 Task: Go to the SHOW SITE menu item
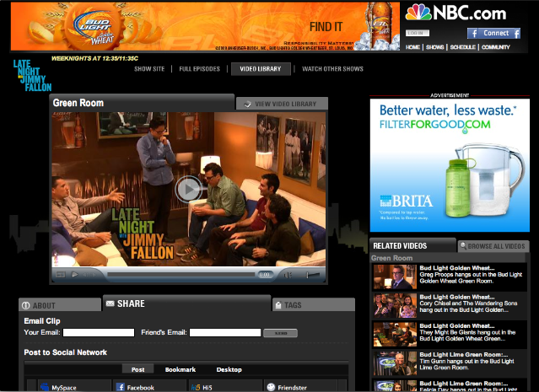(x=149, y=69)
